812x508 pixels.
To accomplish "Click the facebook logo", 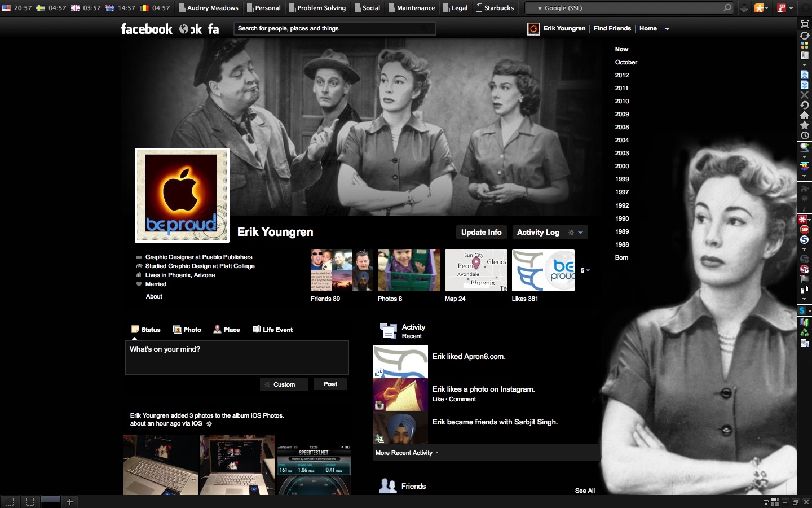I will [x=147, y=29].
